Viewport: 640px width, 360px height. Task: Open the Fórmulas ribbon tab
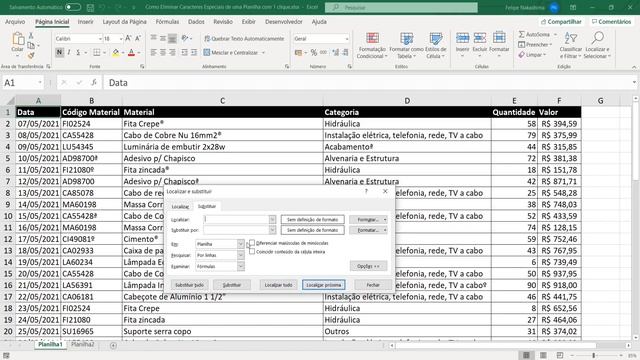[167, 22]
